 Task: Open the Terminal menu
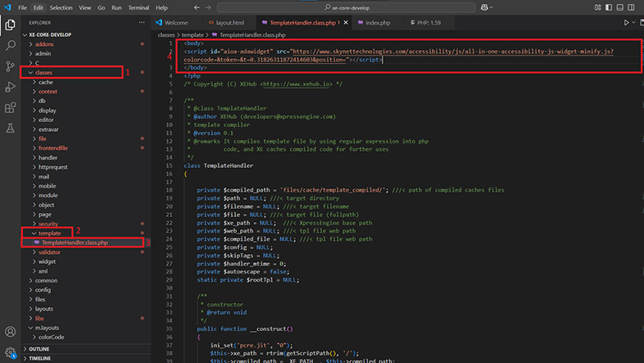pos(138,7)
